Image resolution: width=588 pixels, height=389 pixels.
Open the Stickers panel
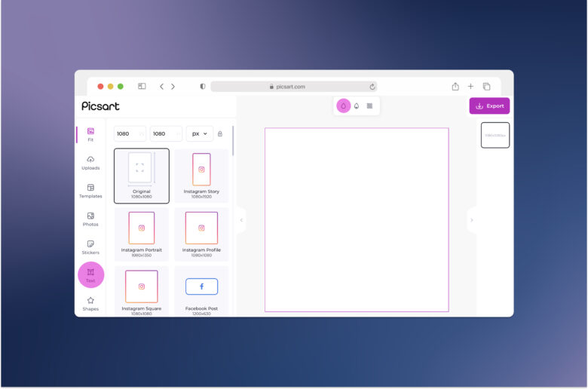coord(90,247)
